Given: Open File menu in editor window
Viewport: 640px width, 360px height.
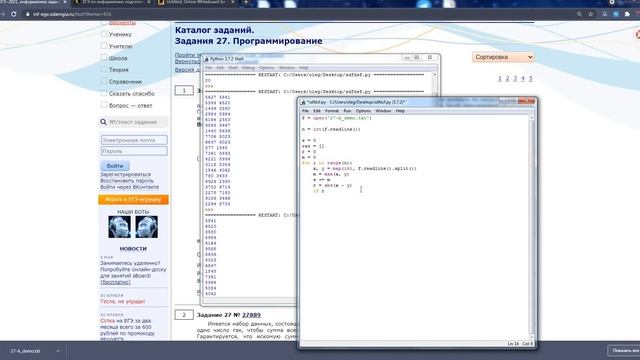Looking at the screenshot, I should tap(305, 111).
